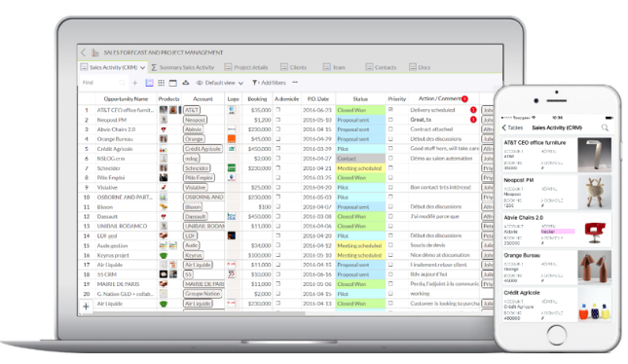Toggle A domicile checkbox in AT&T CEO office row
The width and height of the screenshot is (628, 364).
[277, 109]
